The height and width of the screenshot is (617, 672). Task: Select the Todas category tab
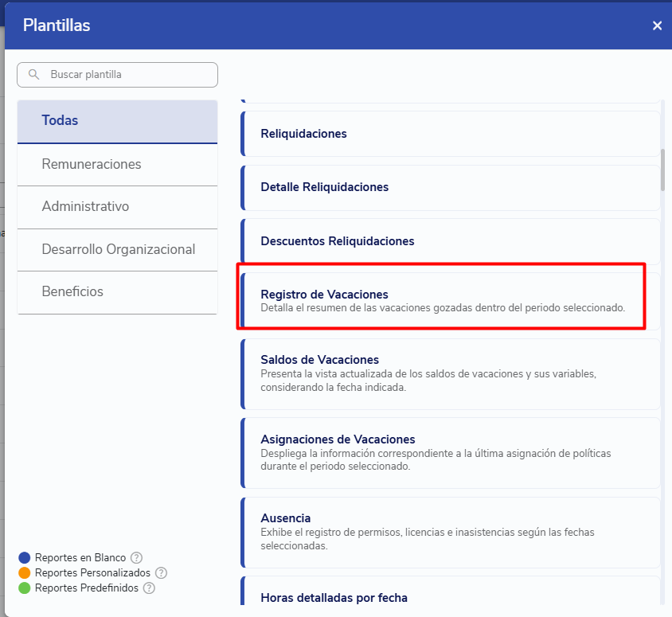[117, 121]
